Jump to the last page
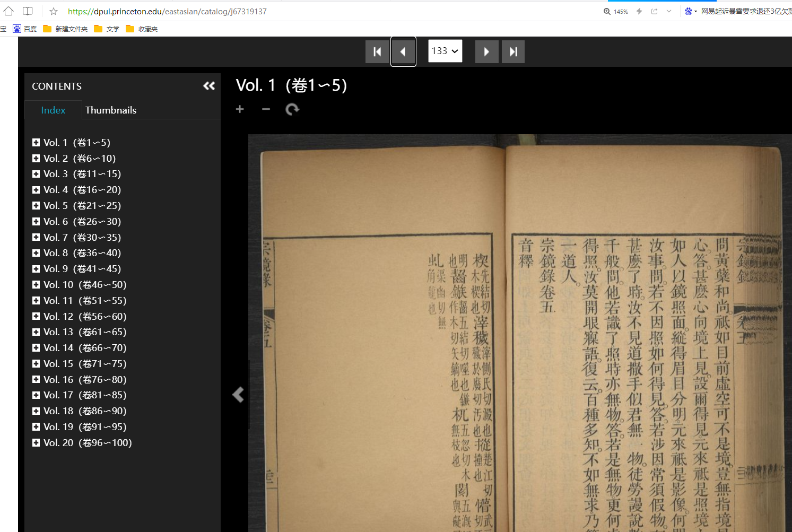Image resolution: width=792 pixels, height=532 pixels. pyautogui.click(x=513, y=52)
